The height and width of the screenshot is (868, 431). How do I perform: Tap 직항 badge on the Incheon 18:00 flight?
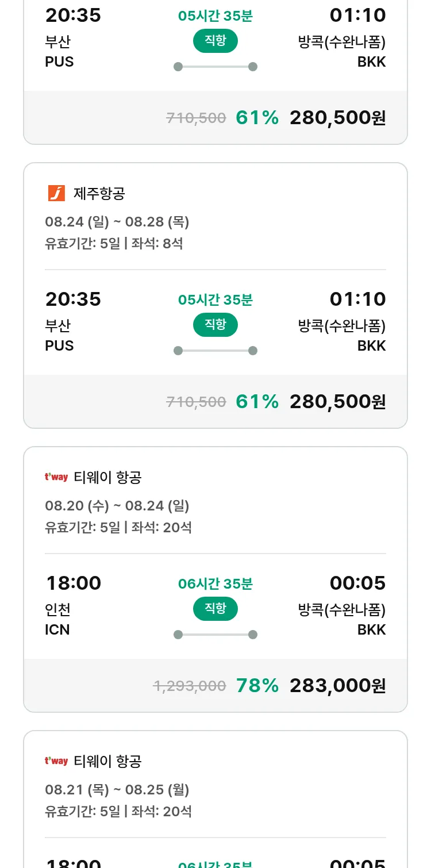pyautogui.click(x=215, y=609)
